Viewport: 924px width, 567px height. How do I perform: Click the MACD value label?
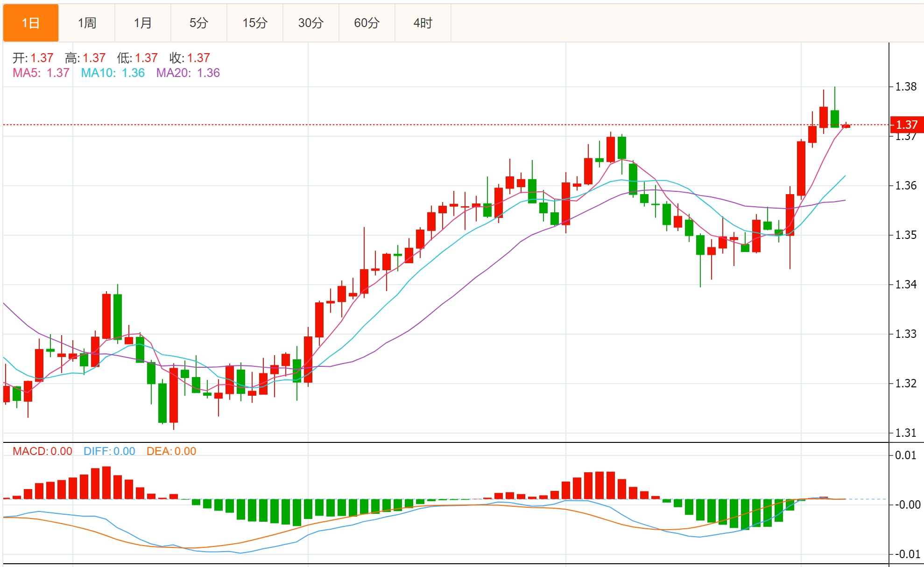pos(42,451)
